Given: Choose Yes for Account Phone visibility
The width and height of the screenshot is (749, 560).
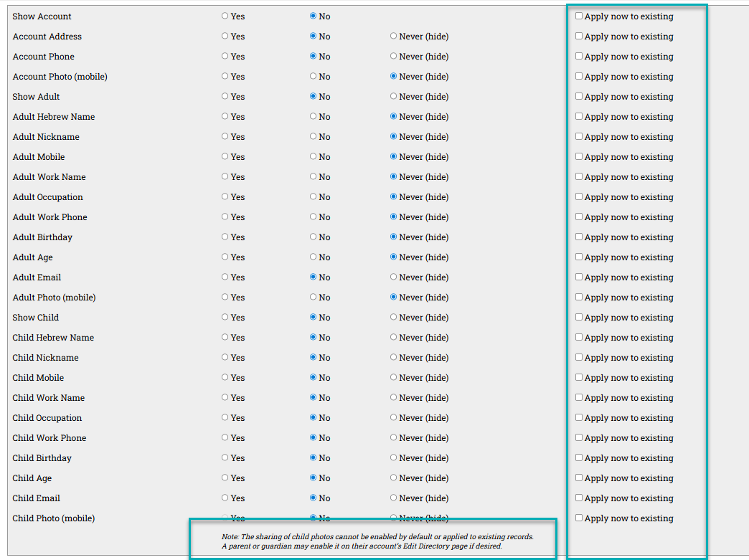Looking at the screenshot, I should click(x=224, y=56).
